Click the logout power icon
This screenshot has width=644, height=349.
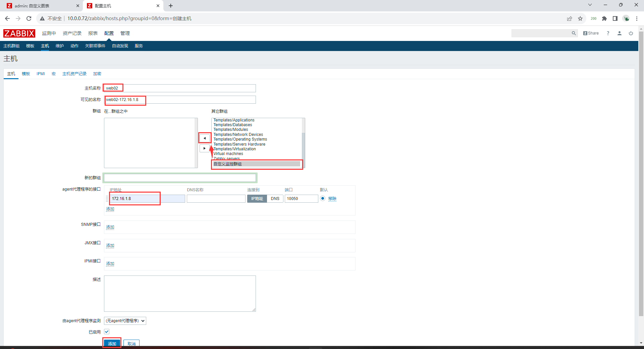(x=631, y=33)
